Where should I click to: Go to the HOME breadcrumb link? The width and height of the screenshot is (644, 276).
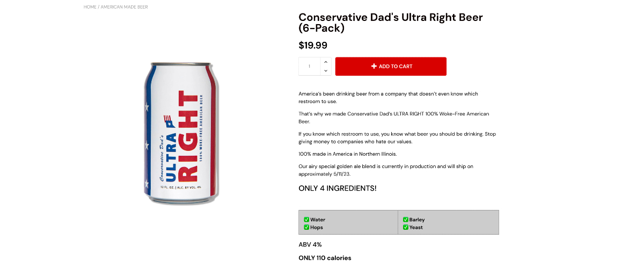coord(90,7)
